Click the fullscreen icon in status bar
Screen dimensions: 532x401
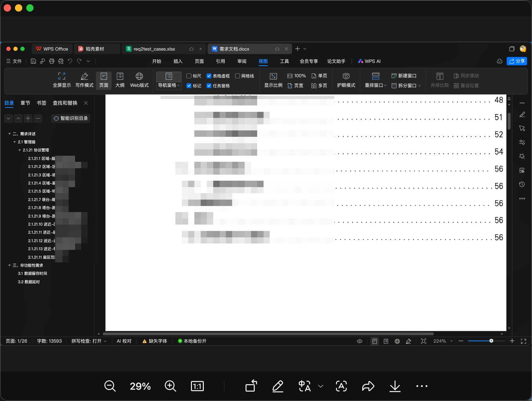point(523,341)
